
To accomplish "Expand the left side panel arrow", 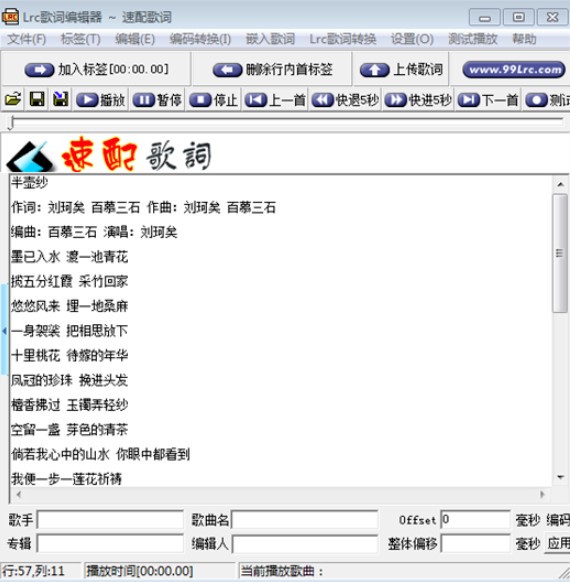I will coord(4,330).
